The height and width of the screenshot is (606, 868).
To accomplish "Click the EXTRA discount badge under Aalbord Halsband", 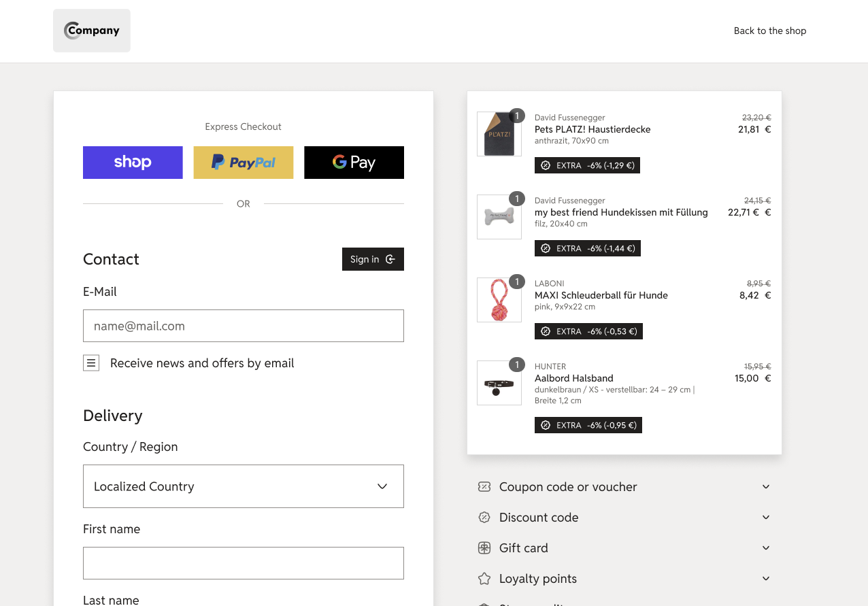I will pos(588,425).
